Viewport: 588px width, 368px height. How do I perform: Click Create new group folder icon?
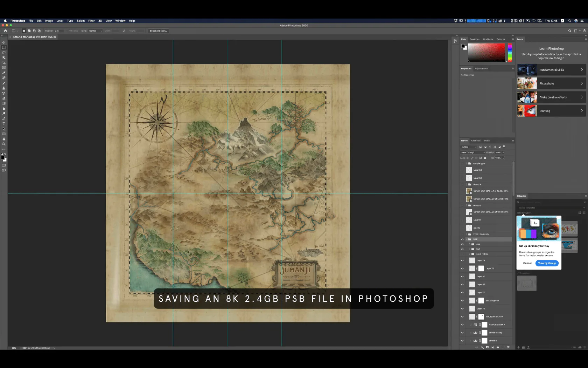pyautogui.click(x=498, y=347)
